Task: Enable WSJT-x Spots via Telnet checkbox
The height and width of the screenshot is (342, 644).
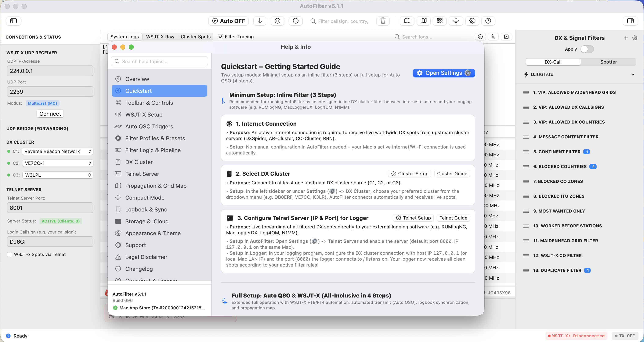Action: point(10,254)
